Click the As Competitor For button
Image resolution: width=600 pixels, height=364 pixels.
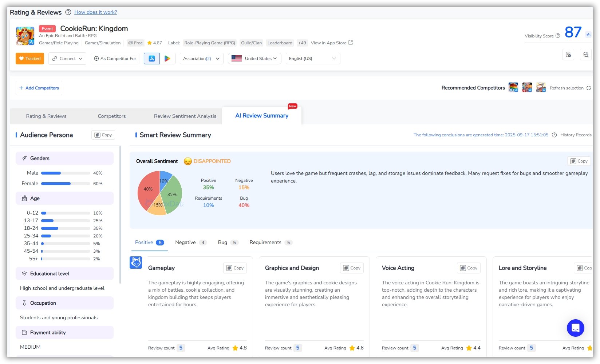115,59
